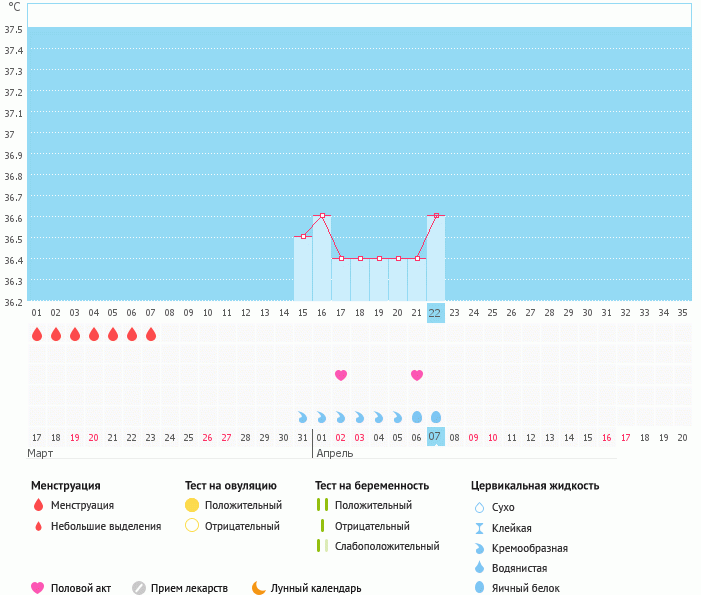Click the positive pregnancy test double-bar legend icon
The height and width of the screenshot is (595, 701).
322,505
